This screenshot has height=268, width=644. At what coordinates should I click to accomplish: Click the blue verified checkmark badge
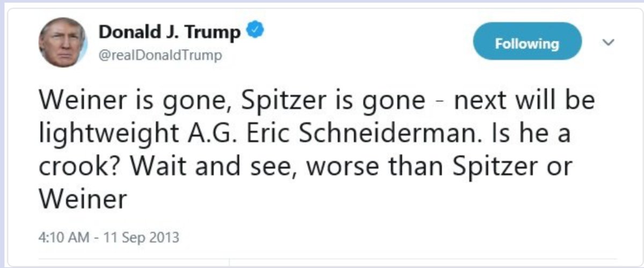tap(254, 33)
